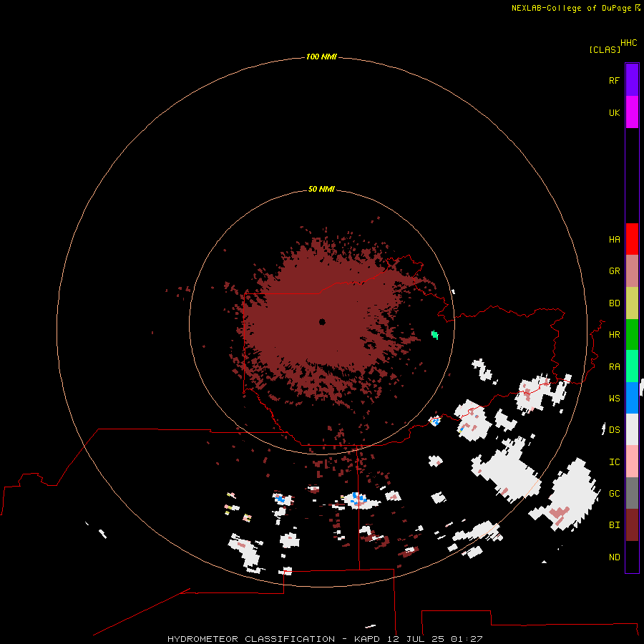Viewport: 644px width, 644px height.
Task: Click the GC legend label
Action: pos(615,493)
